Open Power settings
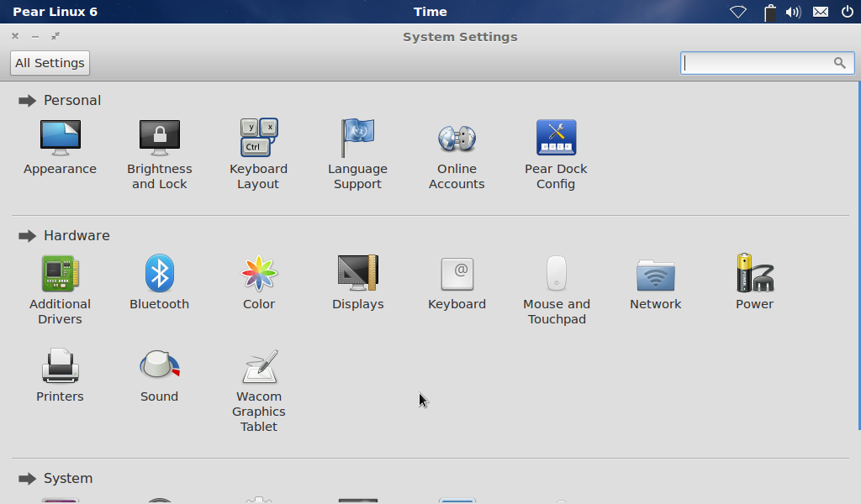861x504 pixels. [x=754, y=282]
